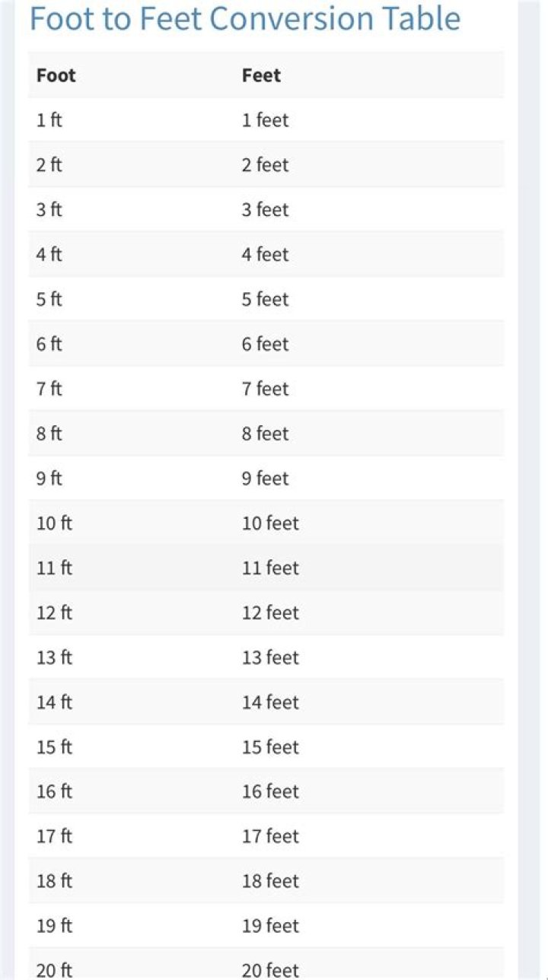This screenshot has height=980, width=548.
Task: Click the 17 feet value
Action: tap(270, 837)
